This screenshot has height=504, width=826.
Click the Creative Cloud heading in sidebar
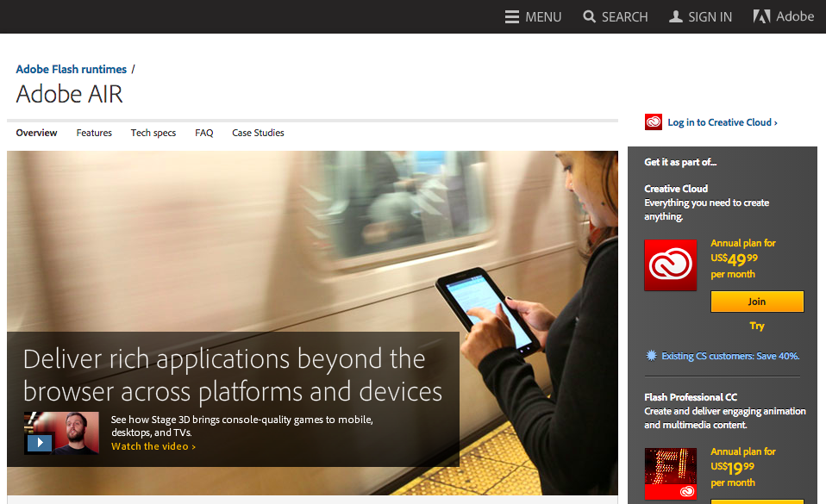pos(676,189)
